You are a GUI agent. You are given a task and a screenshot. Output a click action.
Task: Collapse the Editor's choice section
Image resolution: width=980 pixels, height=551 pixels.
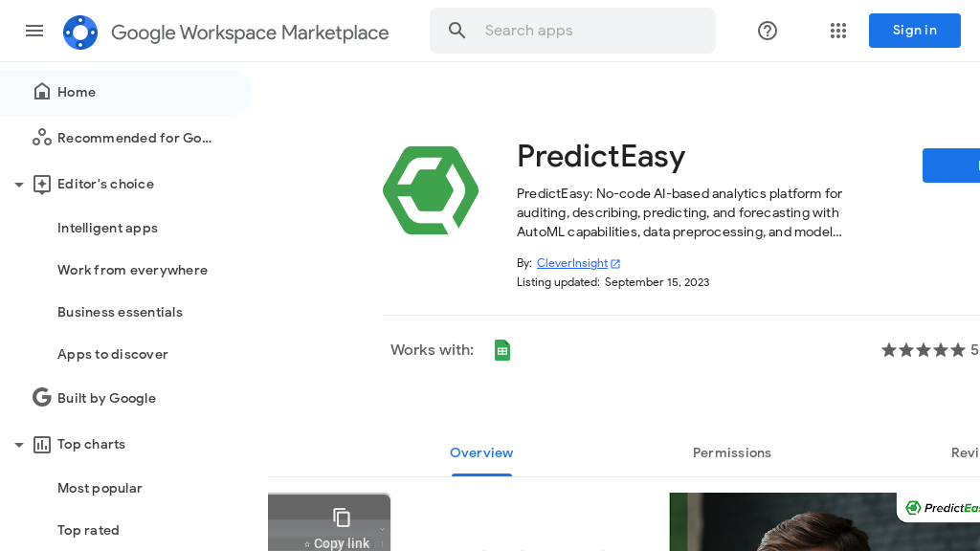click(19, 184)
